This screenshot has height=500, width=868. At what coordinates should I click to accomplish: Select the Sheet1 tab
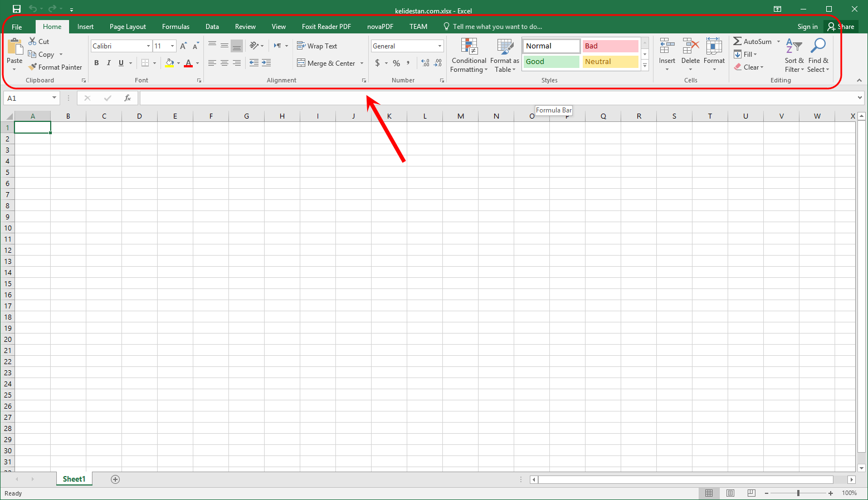pos(74,479)
